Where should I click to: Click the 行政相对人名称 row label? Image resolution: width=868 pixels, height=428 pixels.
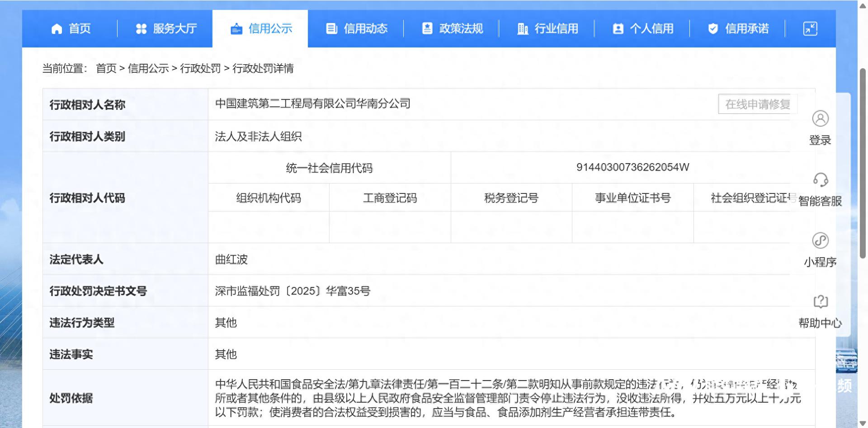tap(87, 105)
